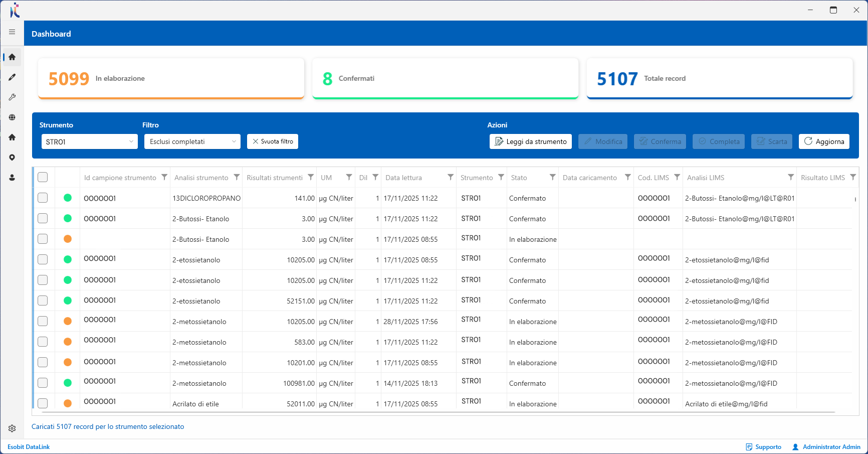Open the user profile sidebar icon
This screenshot has width=868, height=454.
click(12, 178)
